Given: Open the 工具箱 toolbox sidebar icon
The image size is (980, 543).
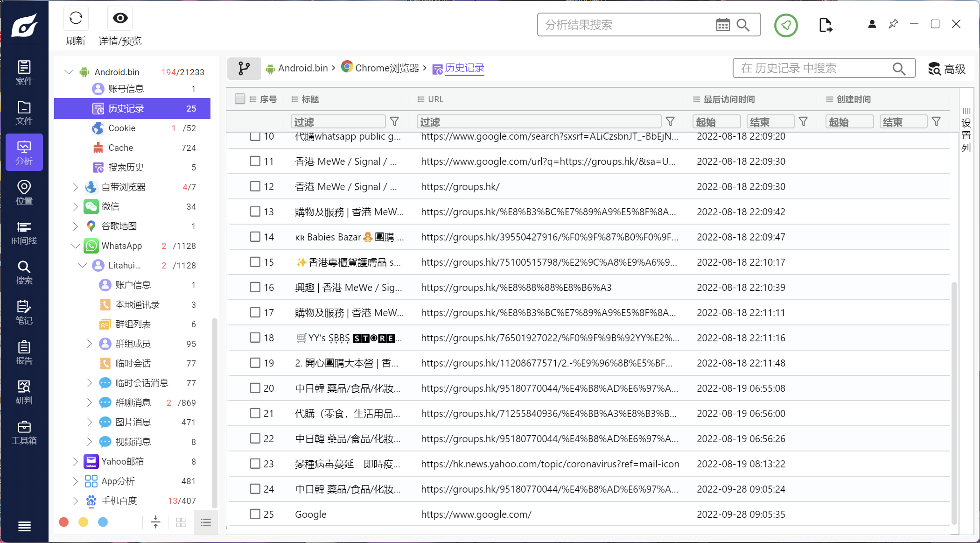Looking at the screenshot, I should (24, 432).
